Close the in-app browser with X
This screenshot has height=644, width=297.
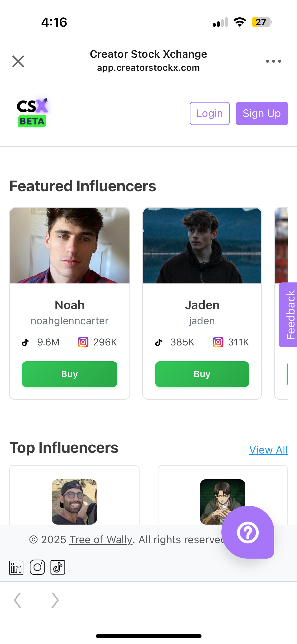coord(18,61)
